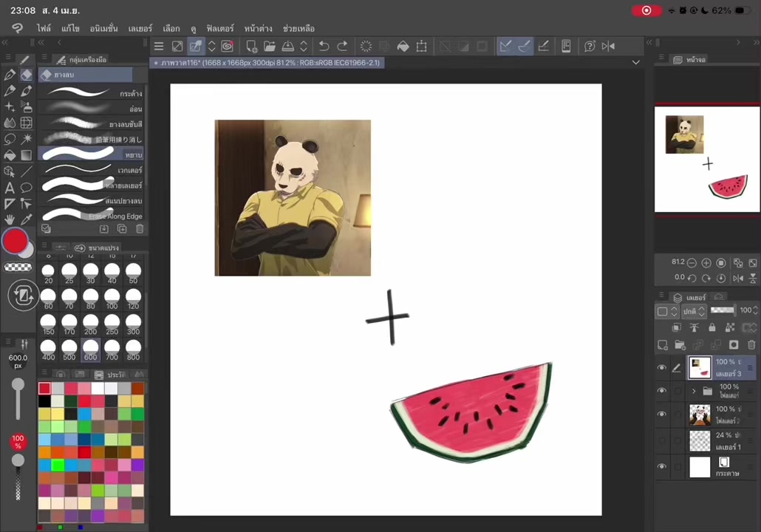Choose brush size preset 100
This screenshot has height=532, width=761.
pos(112,299)
